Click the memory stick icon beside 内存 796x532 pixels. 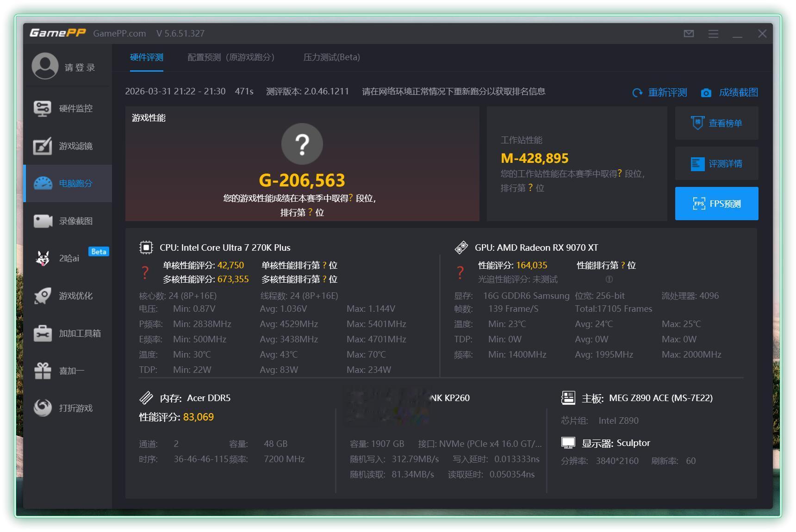tap(146, 398)
